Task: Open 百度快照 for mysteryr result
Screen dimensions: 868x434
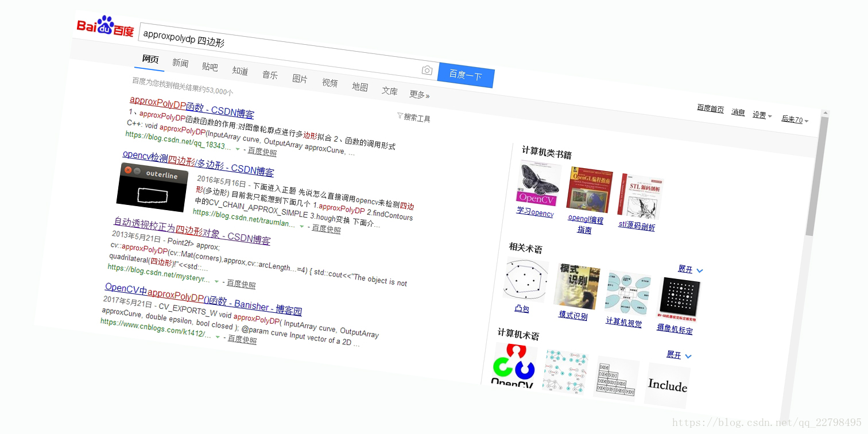Action: point(241,284)
